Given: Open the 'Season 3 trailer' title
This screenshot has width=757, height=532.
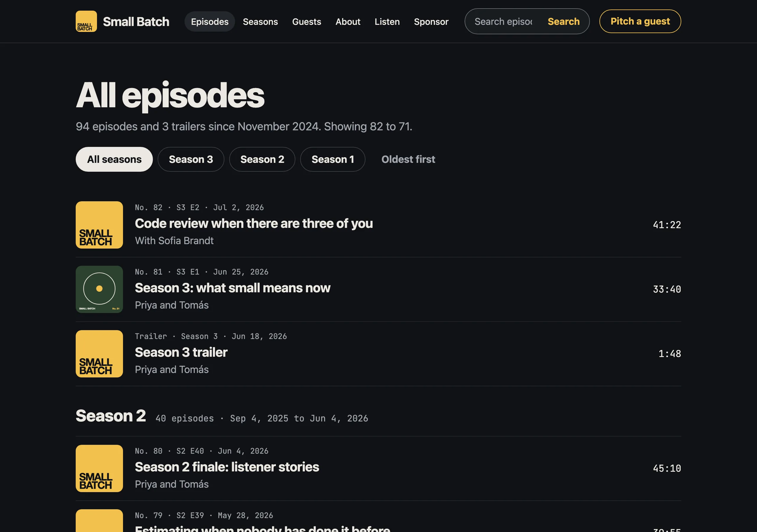Looking at the screenshot, I should tap(181, 352).
